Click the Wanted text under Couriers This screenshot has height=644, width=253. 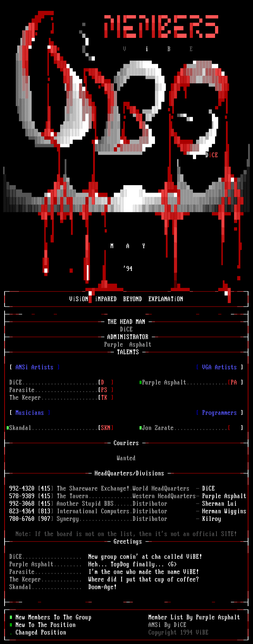[126, 458]
